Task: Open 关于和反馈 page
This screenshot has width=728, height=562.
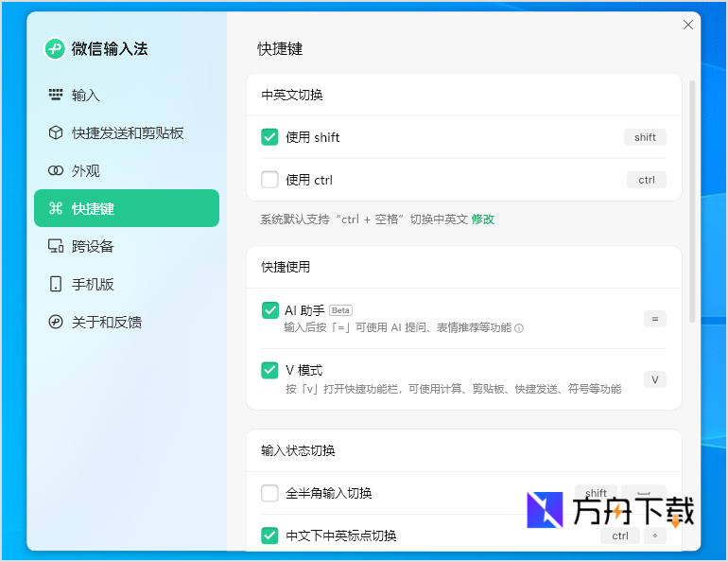Action: (127, 322)
